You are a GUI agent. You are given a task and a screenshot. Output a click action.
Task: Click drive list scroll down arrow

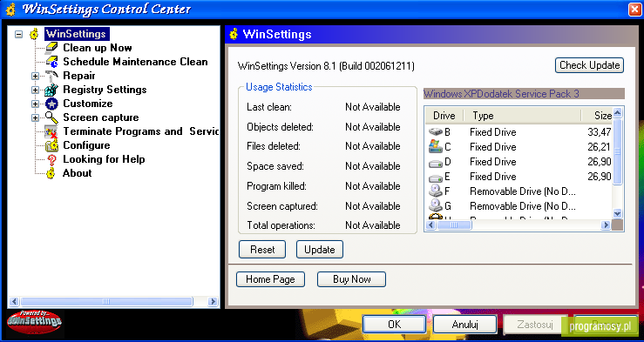[x=618, y=213]
